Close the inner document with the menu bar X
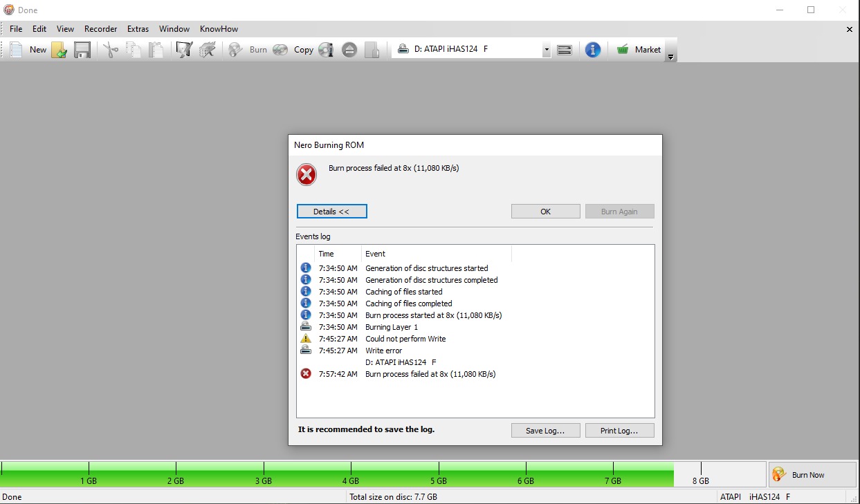The image size is (860, 504). pyautogui.click(x=850, y=29)
